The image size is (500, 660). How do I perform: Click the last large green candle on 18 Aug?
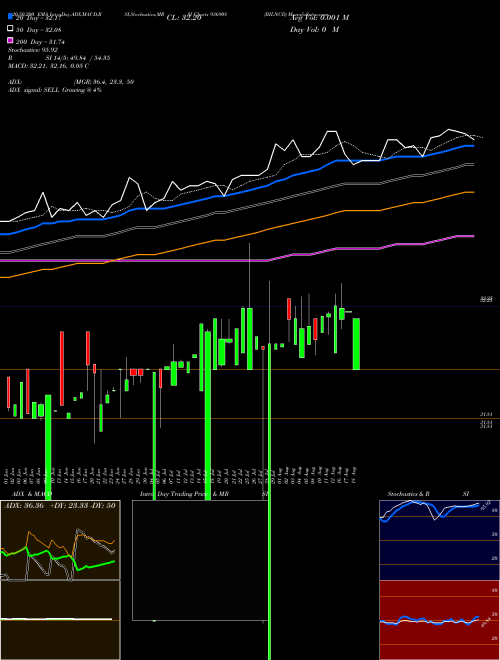point(356,344)
